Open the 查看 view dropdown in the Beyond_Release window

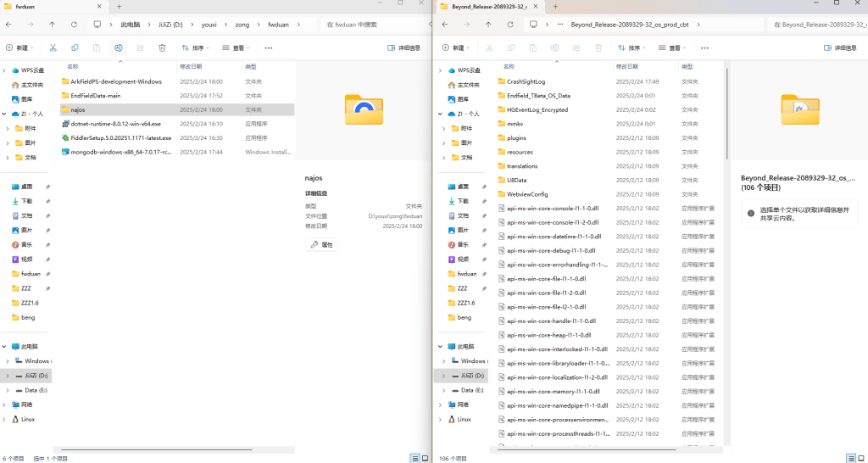pos(676,48)
